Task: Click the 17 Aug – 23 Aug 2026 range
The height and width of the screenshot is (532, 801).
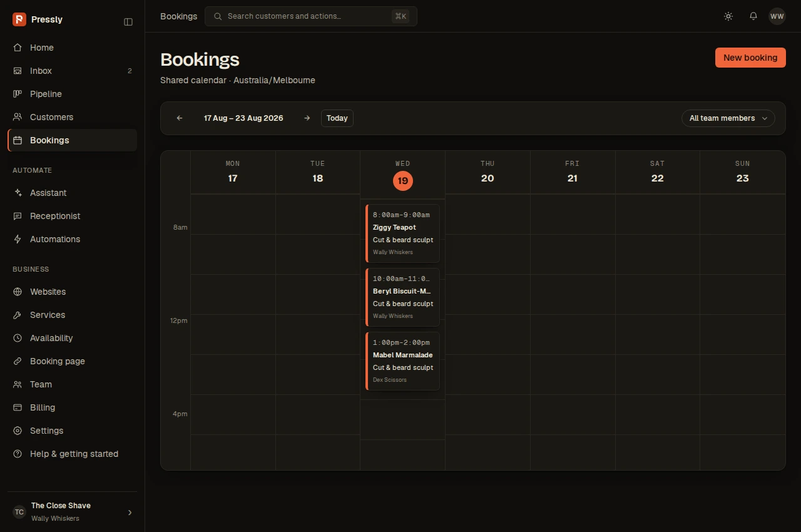Action: click(x=243, y=118)
